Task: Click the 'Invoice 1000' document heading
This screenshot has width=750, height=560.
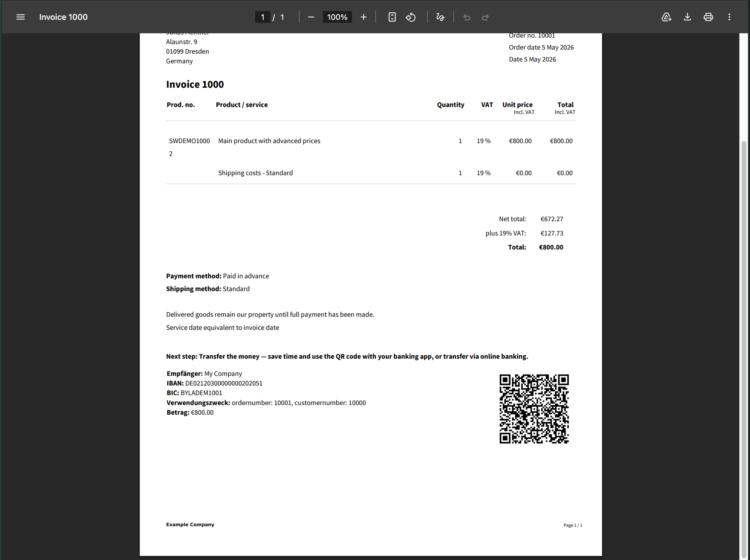Action: tap(195, 84)
